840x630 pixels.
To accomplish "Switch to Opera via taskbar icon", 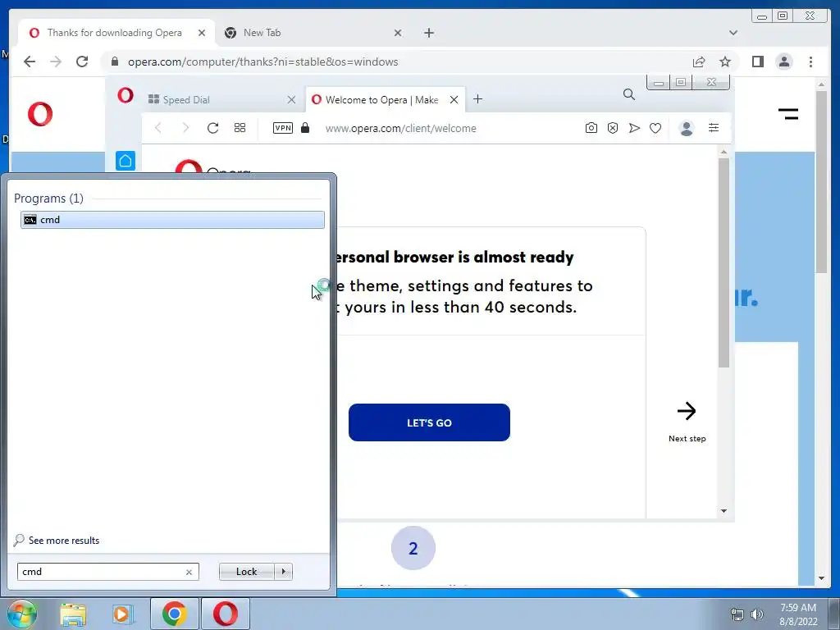I will click(x=226, y=614).
